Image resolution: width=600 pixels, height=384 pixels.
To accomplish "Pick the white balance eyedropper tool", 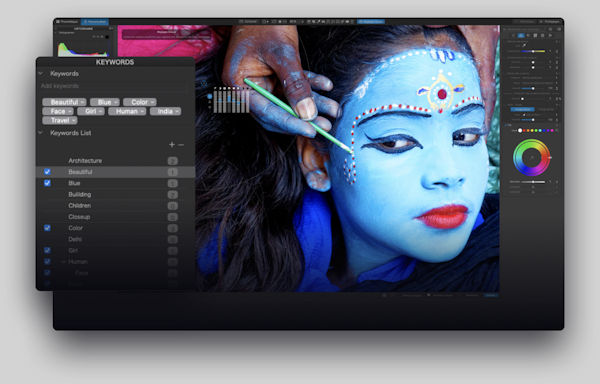I will (x=524, y=45).
